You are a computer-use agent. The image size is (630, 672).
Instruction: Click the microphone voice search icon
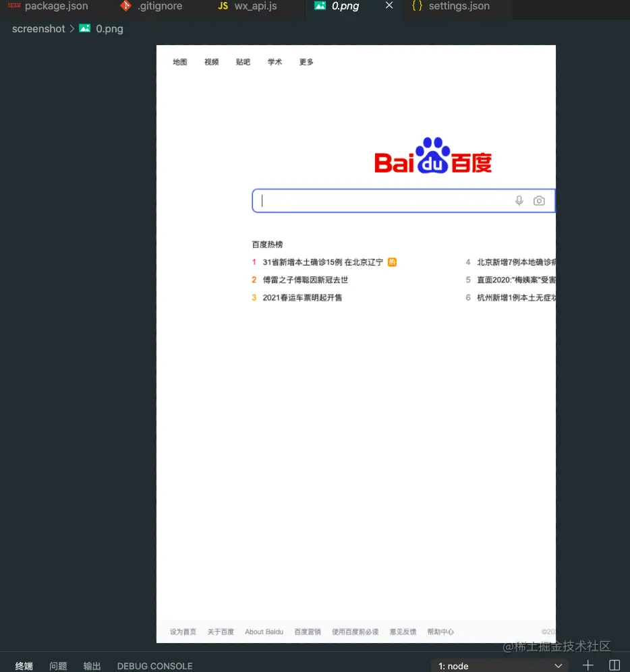(x=519, y=201)
